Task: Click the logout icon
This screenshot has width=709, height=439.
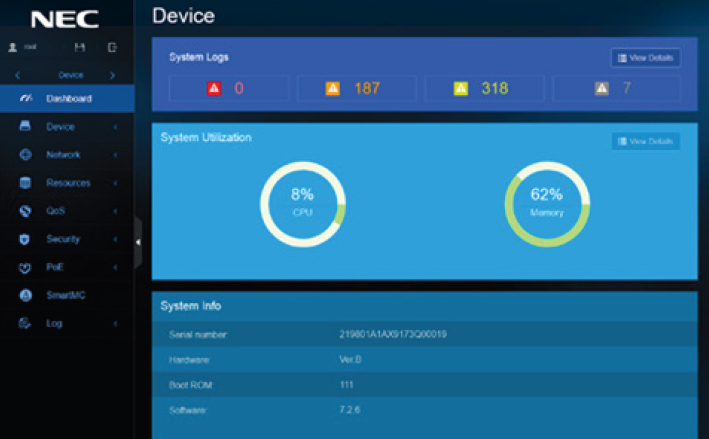Action: [112, 47]
